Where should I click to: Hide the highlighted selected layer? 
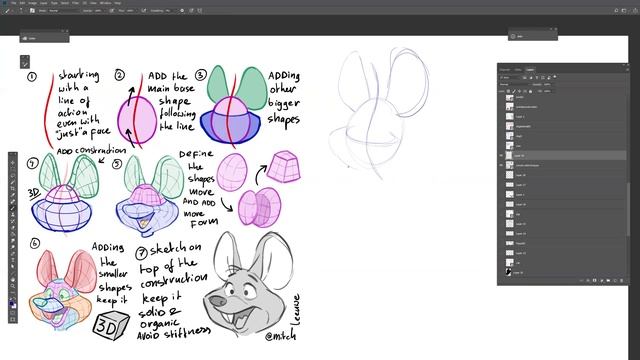(501, 156)
